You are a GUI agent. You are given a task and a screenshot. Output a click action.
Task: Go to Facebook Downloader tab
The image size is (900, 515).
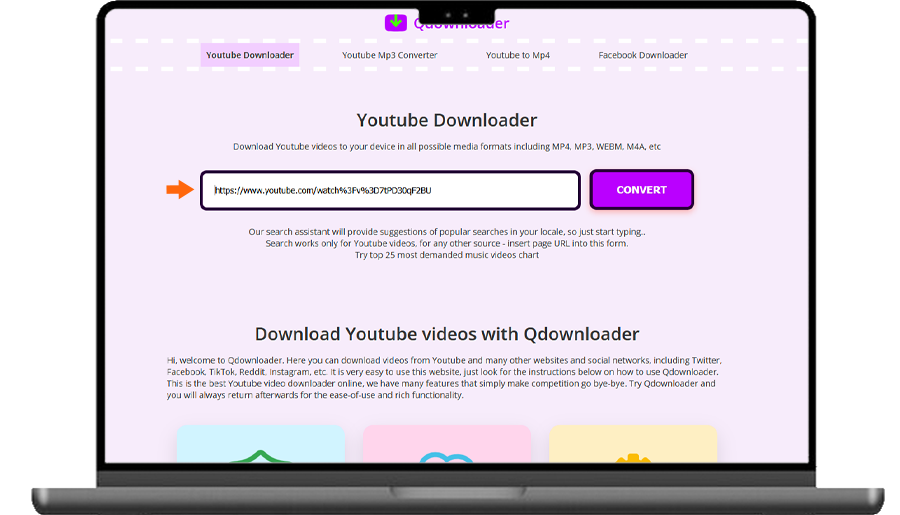point(643,55)
